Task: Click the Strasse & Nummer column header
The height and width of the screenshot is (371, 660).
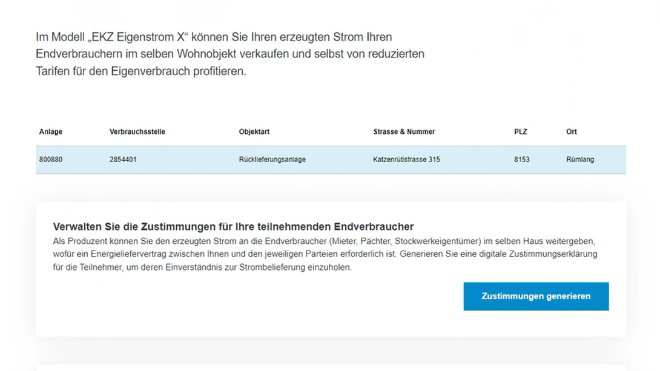Action: coord(404,131)
